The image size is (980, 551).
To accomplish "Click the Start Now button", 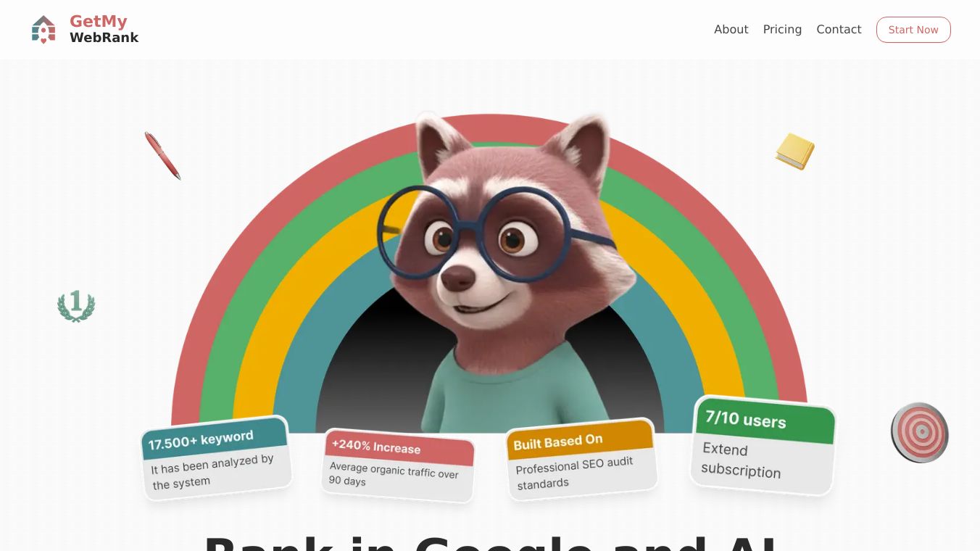I will [913, 30].
